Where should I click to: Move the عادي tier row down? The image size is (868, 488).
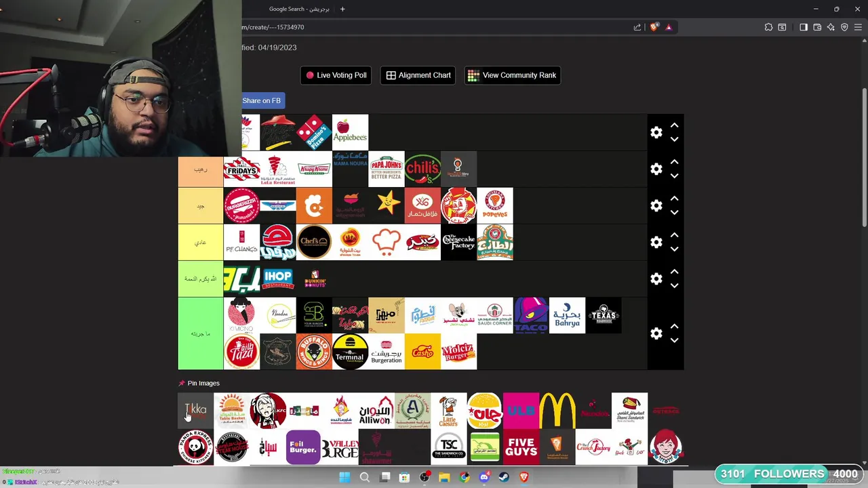(x=674, y=249)
